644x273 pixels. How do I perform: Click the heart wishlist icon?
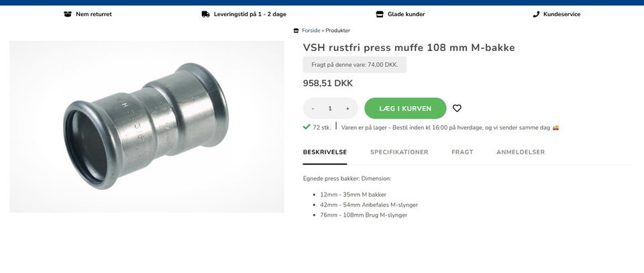coord(457,109)
